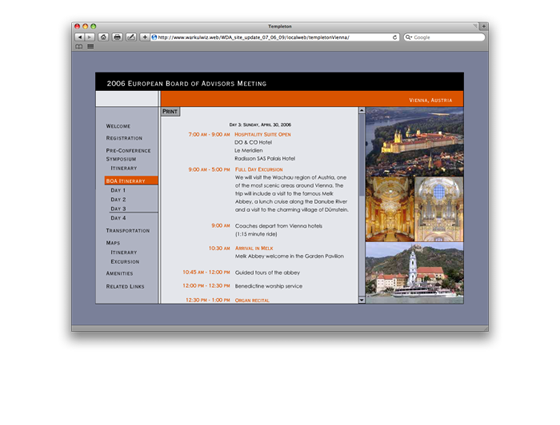This screenshot has height=425, width=560.
Task: Open Itinerary under Pre-Conference Symposium
Action: pyautogui.click(x=124, y=168)
